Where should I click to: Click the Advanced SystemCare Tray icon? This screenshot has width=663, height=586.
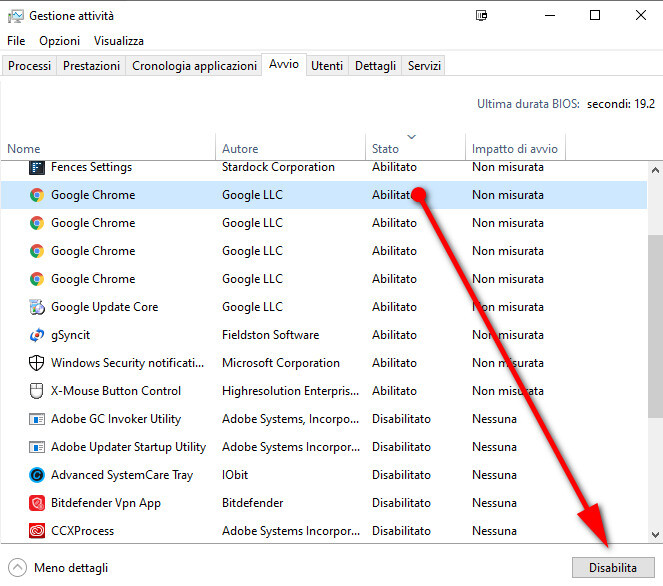pos(36,475)
